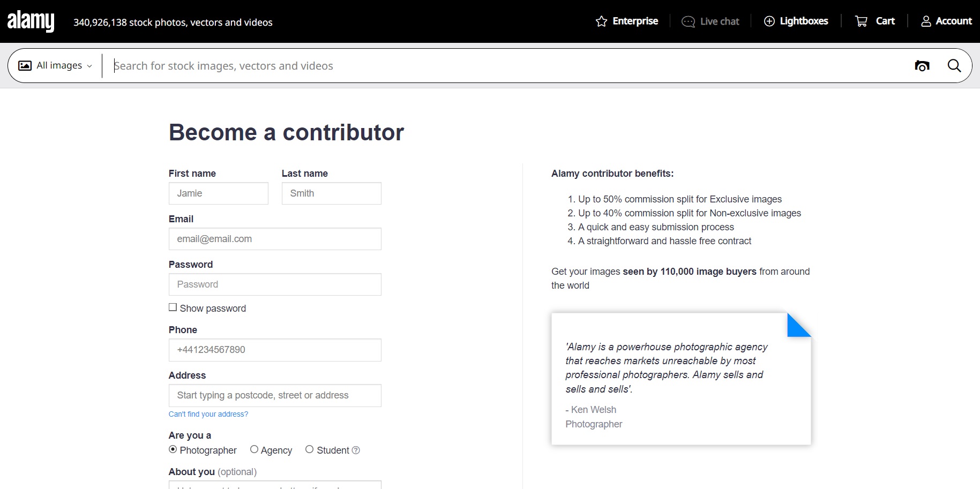The height and width of the screenshot is (489, 980).
Task: Click the Student help question icon
Action: [356, 450]
